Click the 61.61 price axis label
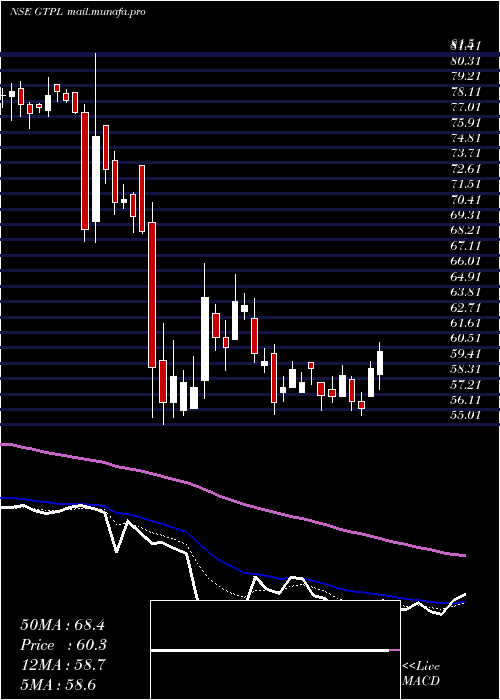This screenshot has height=700, width=500. coord(466,323)
